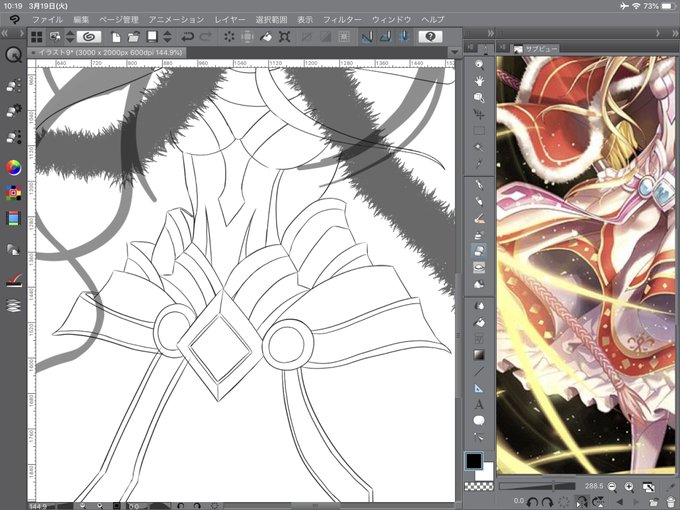The width and height of the screenshot is (680, 510).
Task: Select the Gradient tool
Action: click(x=479, y=355)
